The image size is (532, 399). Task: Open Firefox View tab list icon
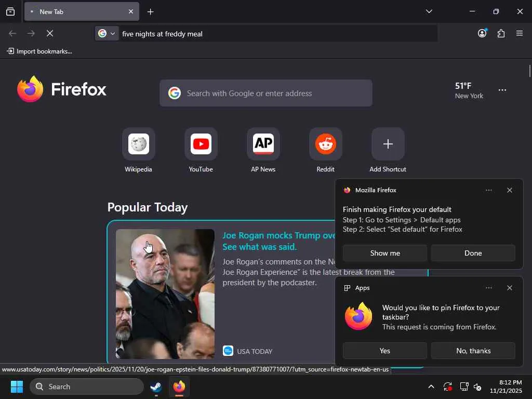pos(10,11)
